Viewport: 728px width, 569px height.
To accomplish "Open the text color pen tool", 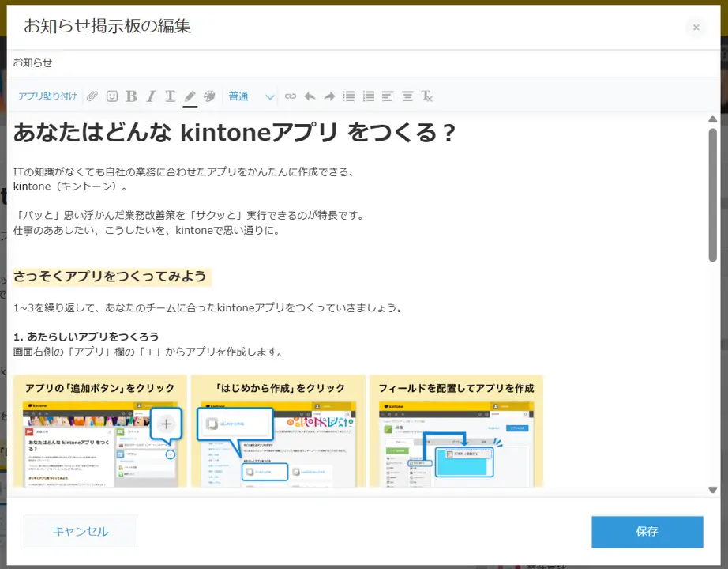I will coord(190,96).
